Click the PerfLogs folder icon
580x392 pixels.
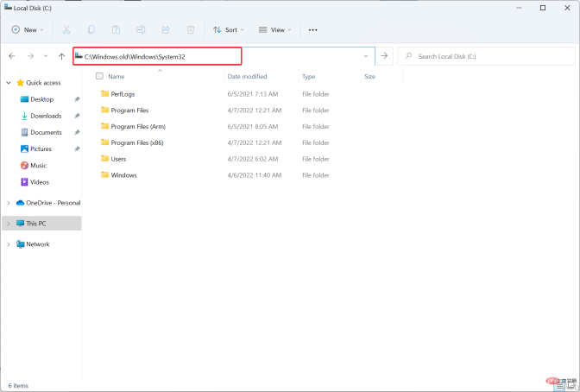104,93
